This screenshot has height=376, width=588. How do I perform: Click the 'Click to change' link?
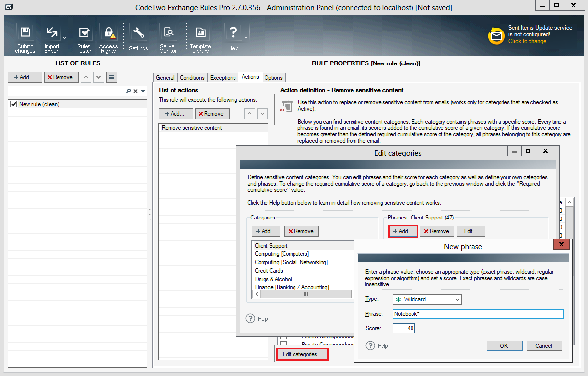(527, 41)
